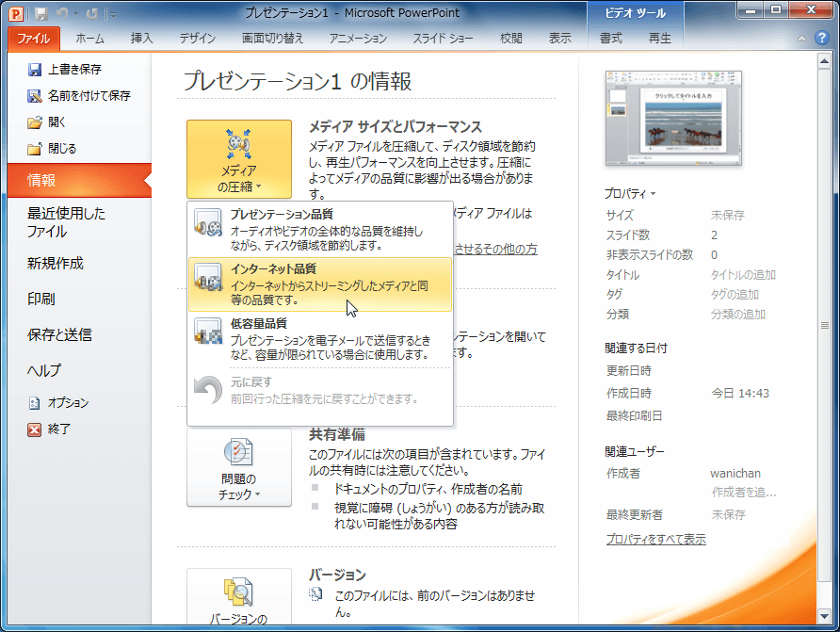Click the その他の方 partially hidden link
The width and height of the screenshot is (840, 632).
click(495, 249)
